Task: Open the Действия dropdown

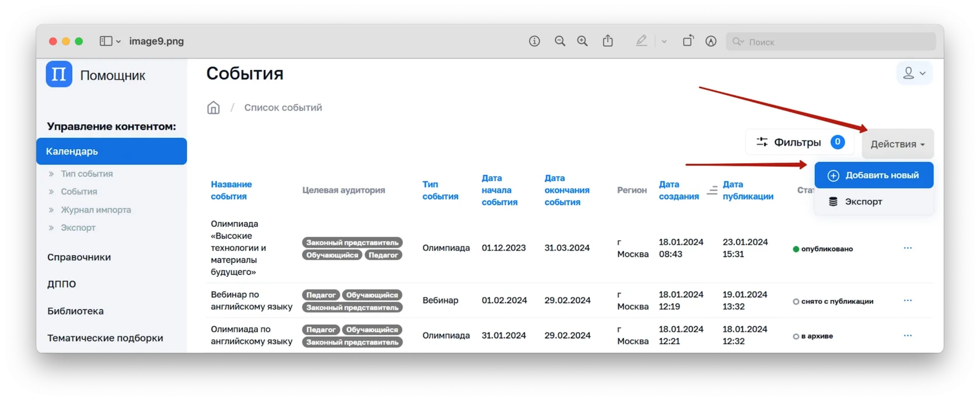Action: point(897,144)
